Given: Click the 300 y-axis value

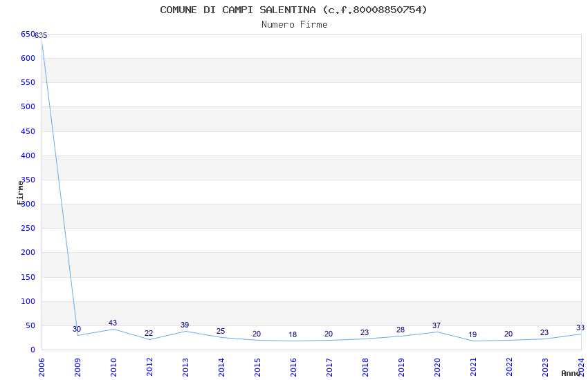Looking at the screenshot, I should (28, 204).
